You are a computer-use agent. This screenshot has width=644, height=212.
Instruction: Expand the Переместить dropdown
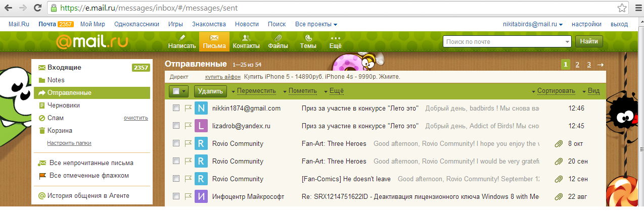coord(254,91)
